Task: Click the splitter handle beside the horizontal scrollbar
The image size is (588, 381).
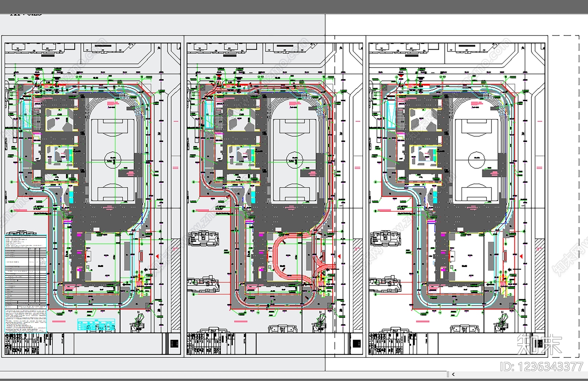Action: tap(448, 374)
